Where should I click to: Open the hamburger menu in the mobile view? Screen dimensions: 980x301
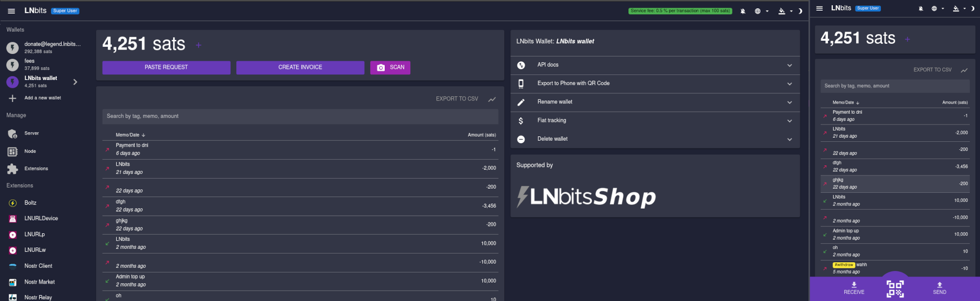point(819,9)
